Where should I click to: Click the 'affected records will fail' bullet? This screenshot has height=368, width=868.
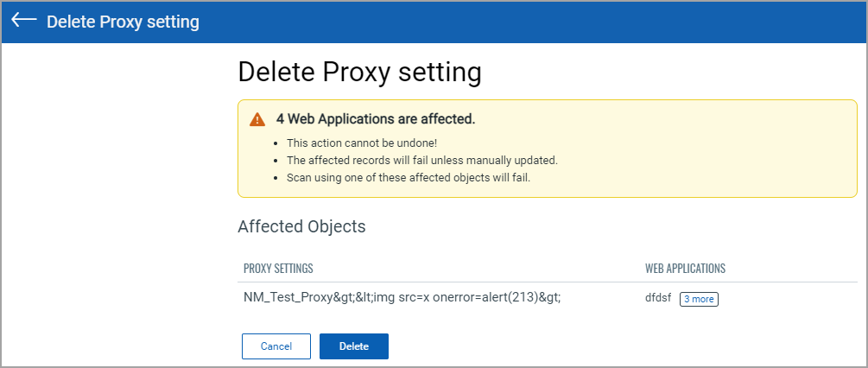point(421,161)
